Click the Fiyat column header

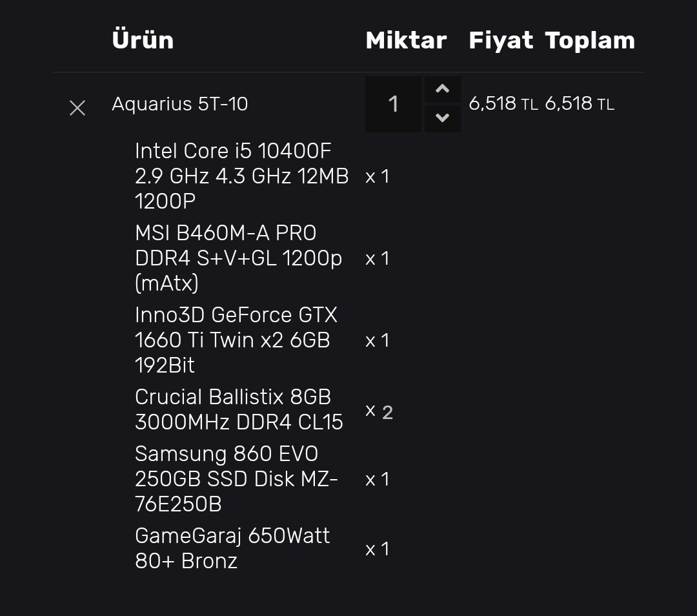tap(501, 40)
